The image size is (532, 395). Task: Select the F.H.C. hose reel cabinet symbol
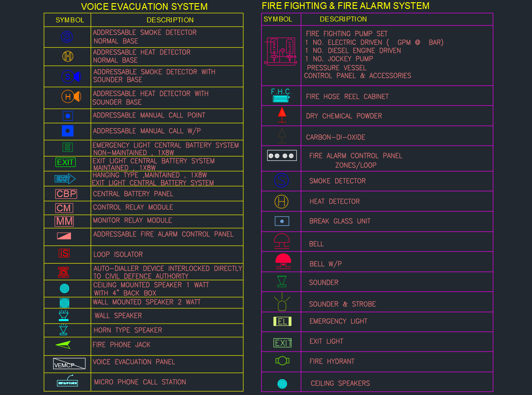point(281,95)
